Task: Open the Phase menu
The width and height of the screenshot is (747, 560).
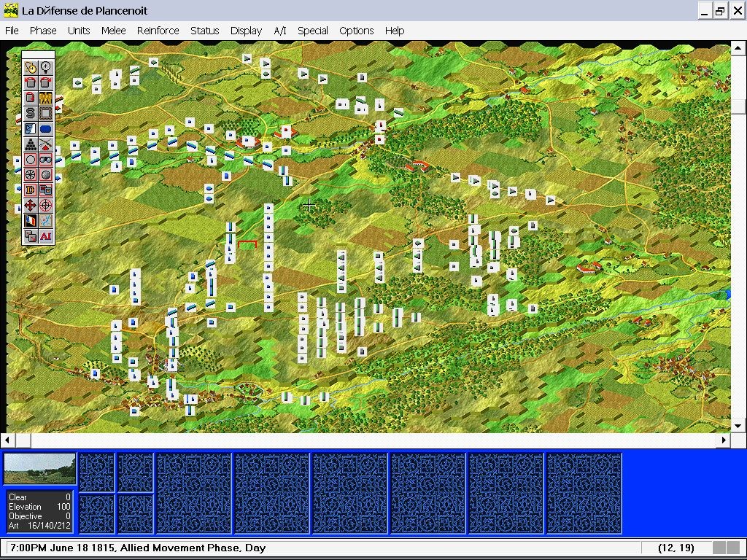Action: [43, 31]
